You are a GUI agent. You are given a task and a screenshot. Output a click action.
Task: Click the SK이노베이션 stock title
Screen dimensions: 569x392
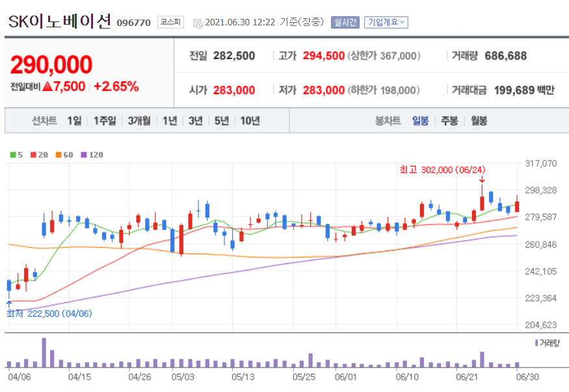click(x=60, y=21)
